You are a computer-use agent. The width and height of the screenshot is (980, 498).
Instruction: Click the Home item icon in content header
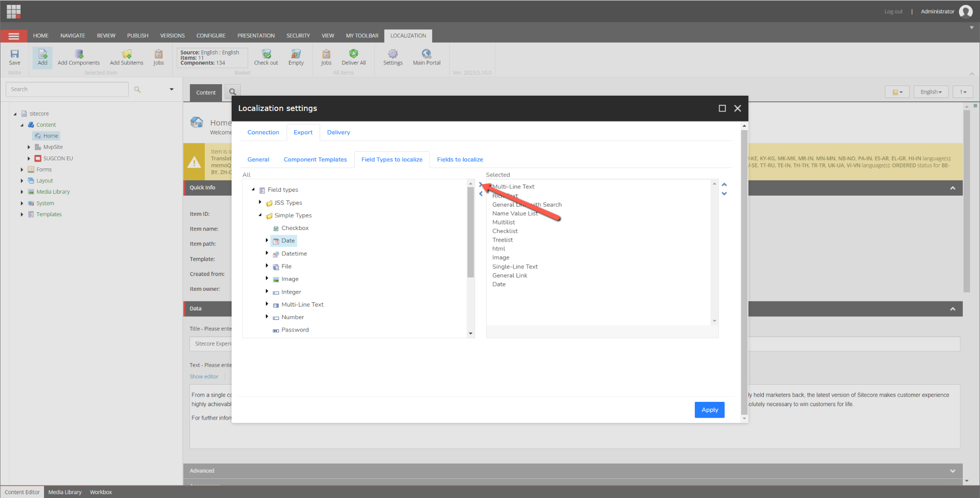197,122
